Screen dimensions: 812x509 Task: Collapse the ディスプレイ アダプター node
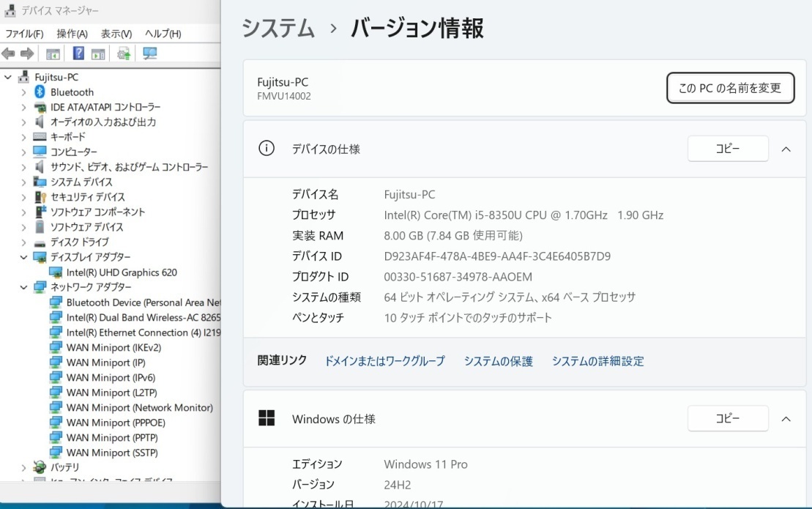tap(23, 257)
